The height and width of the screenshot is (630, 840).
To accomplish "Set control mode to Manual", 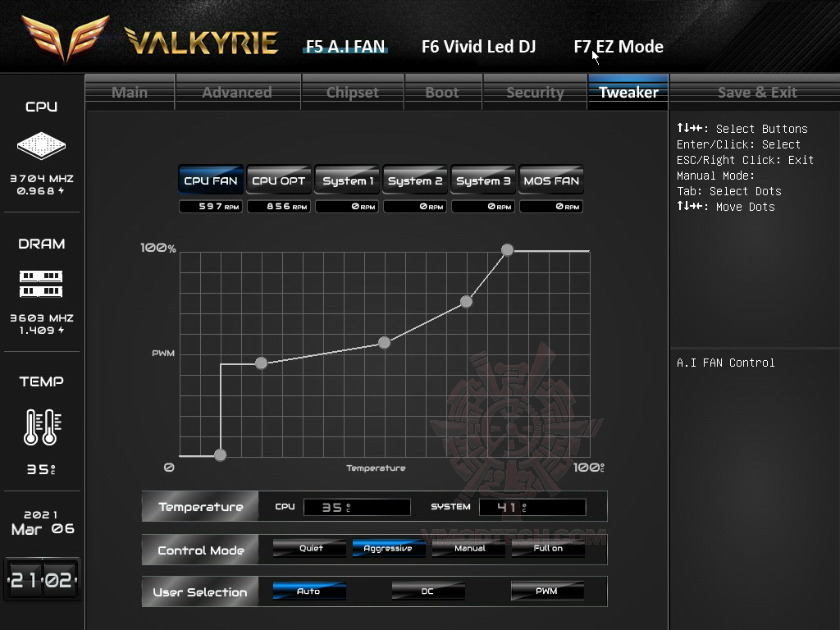I will (x=468, y=548).
